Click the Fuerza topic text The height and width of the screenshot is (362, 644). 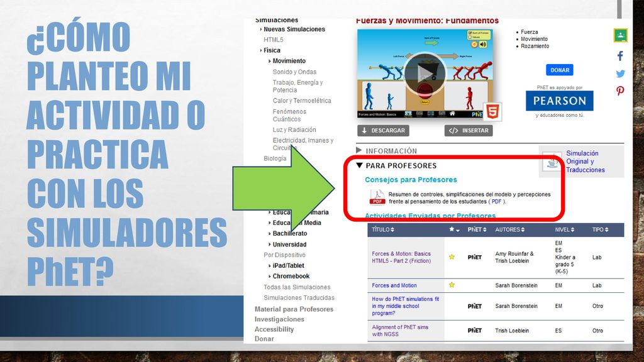pos(530,31)
